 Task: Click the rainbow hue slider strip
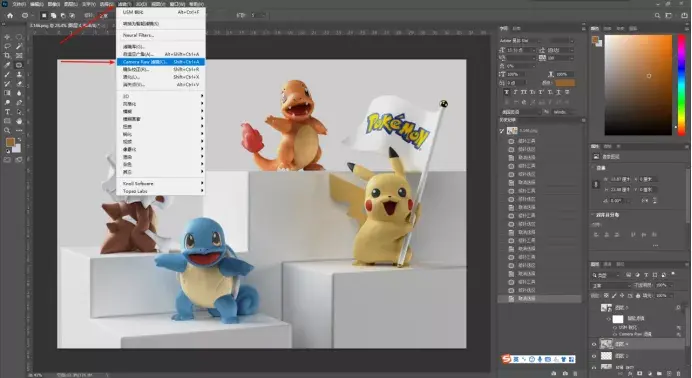click(x=681, y=85)
